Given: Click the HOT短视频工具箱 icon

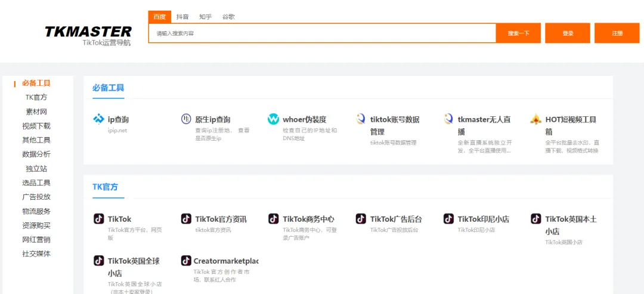Looking at the screenshot, I should (x=536, y=119).
